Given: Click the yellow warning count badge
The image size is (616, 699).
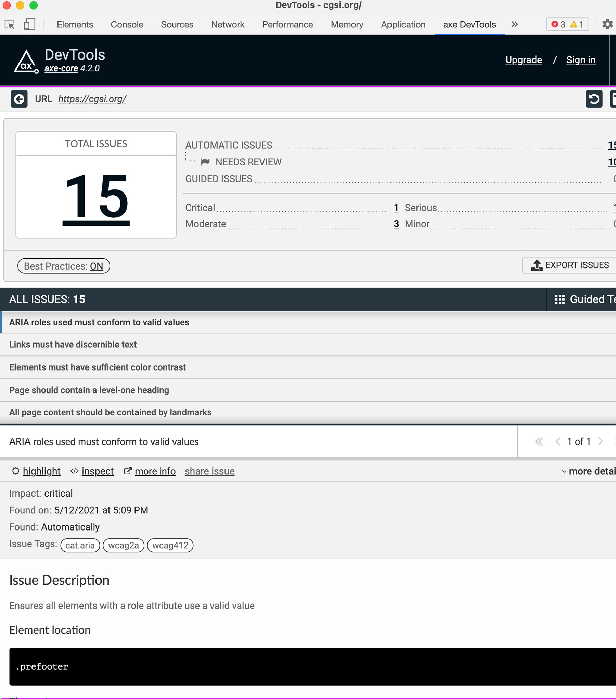Looking at the screenshot, I should [577, 24].
